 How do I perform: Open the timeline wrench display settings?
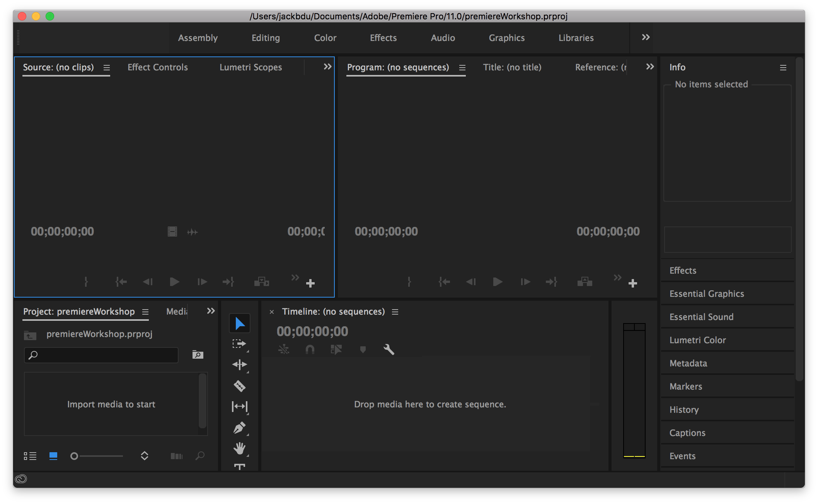(x=389, y=349)
